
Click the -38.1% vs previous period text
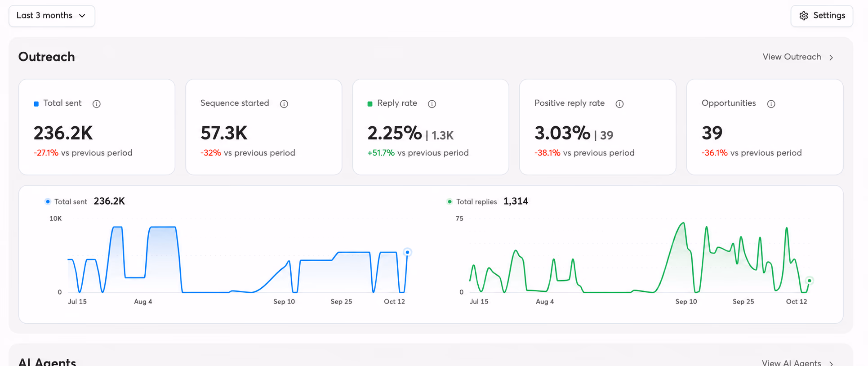pos(584,153)
